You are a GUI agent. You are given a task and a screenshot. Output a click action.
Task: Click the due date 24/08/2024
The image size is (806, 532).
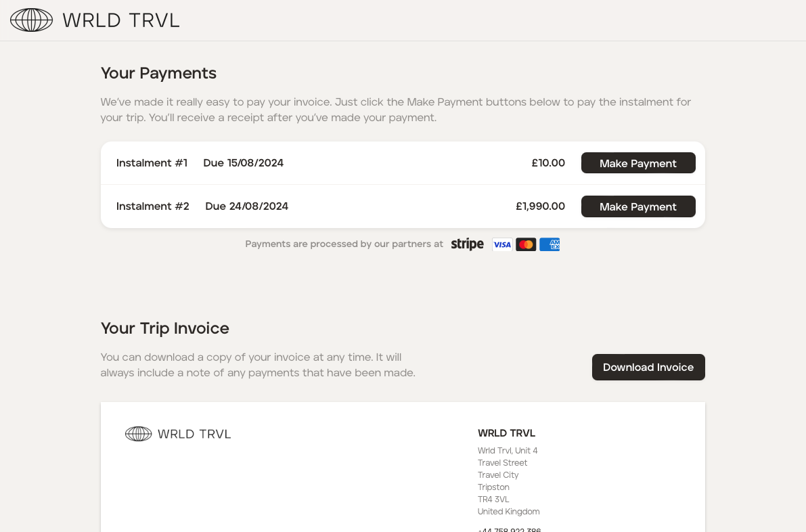[x=247, y=206]
